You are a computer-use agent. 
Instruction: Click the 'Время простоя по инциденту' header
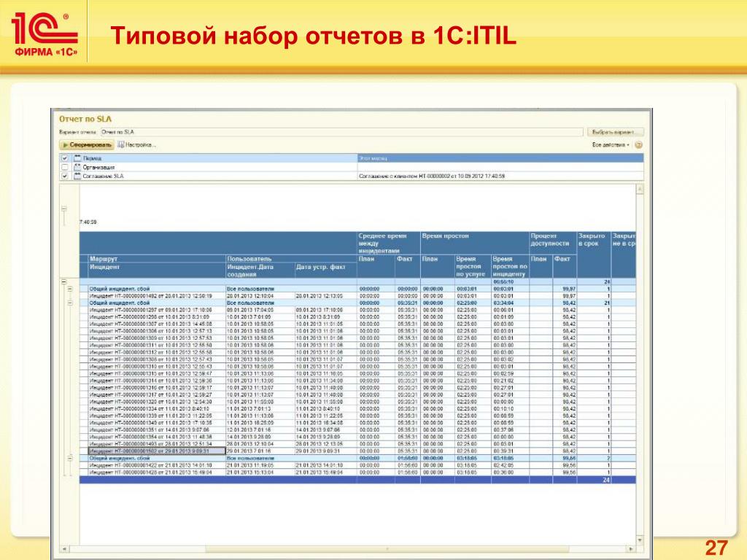[x=510, y=267]
